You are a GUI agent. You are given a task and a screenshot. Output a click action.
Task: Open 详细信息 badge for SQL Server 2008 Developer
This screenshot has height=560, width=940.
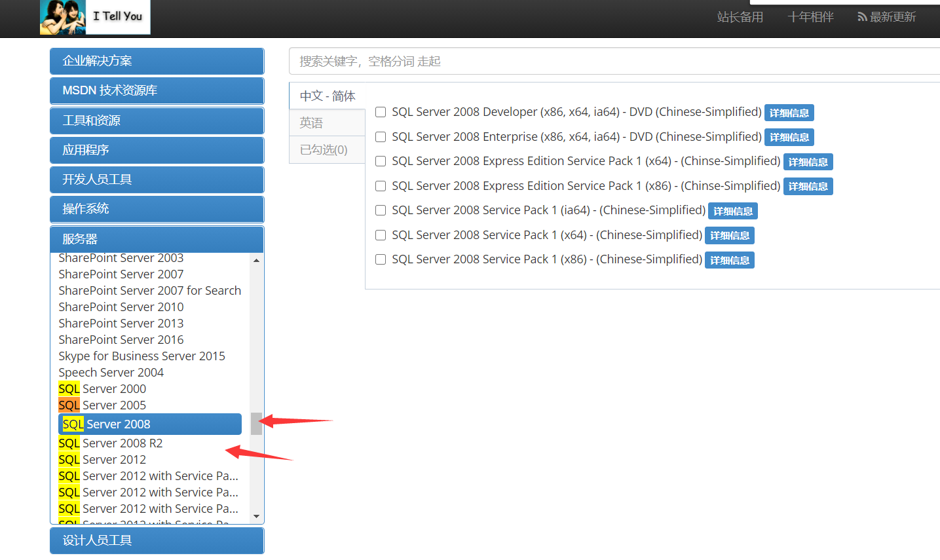click(789, 113)
